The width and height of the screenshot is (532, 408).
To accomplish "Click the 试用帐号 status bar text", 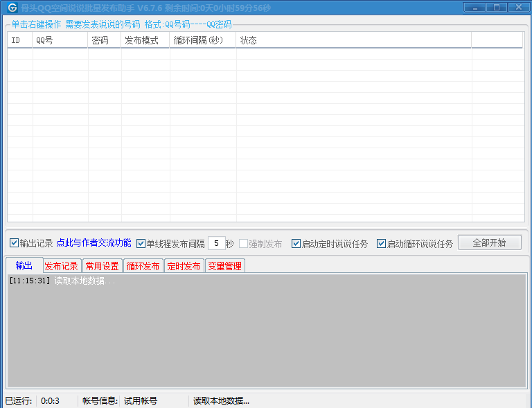I will (x=141, y=401).
